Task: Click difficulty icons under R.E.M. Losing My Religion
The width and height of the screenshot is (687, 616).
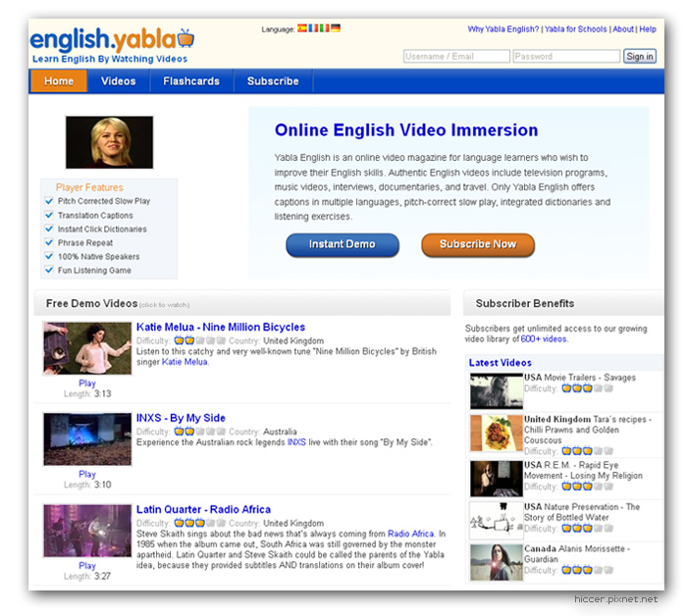Action: point(587,487)
